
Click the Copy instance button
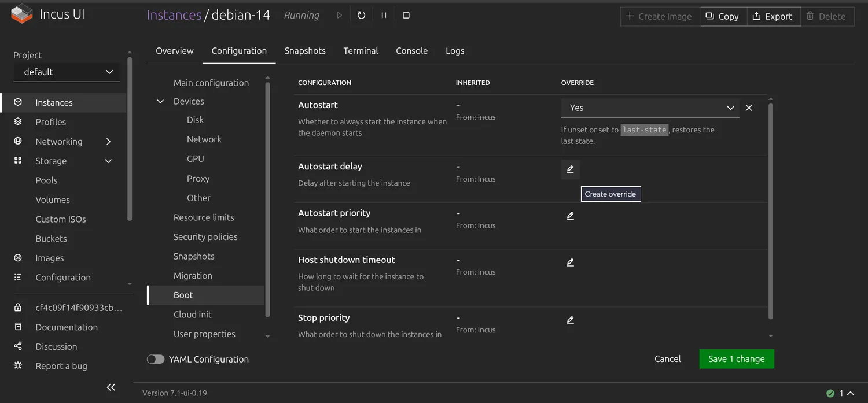coord(723,16)
